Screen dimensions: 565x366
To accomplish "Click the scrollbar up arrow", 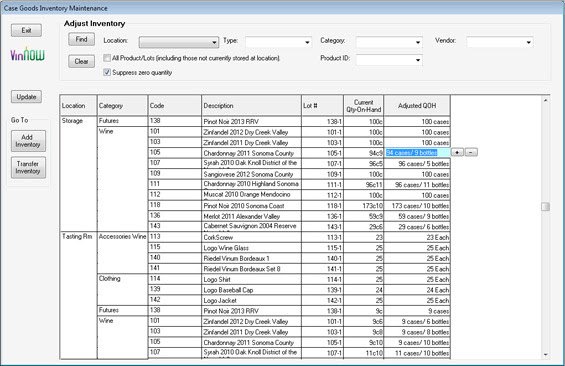I will 545,100.
